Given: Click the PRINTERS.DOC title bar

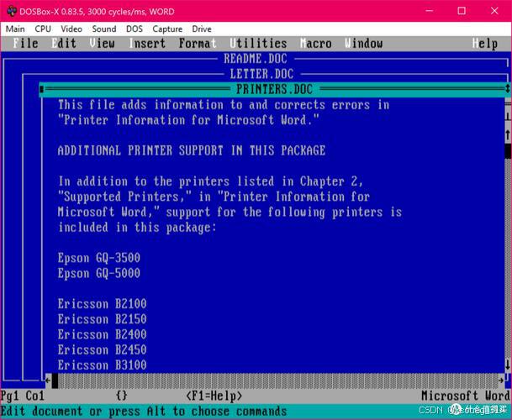Looking at the screenshot, I should pyautogui.click(x=275, y=89).
